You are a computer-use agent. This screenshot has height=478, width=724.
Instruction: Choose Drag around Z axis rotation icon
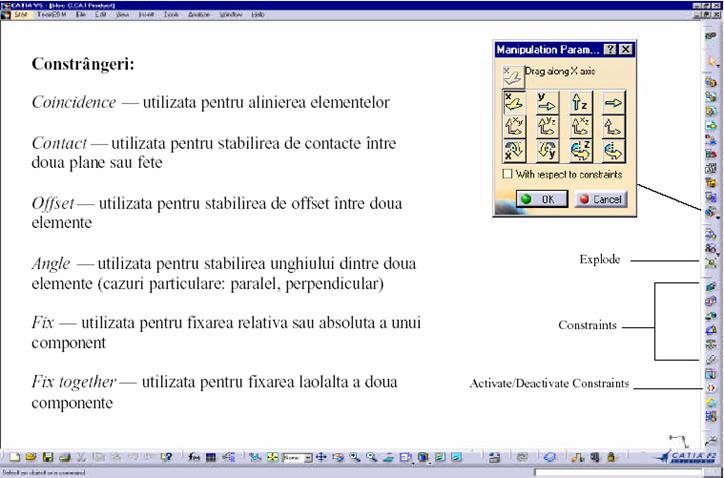tap(578, 151)
